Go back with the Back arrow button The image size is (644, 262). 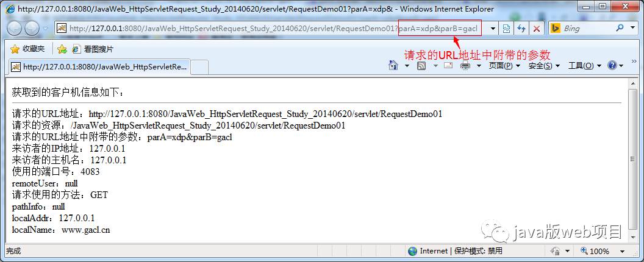(x=15, y=28)
